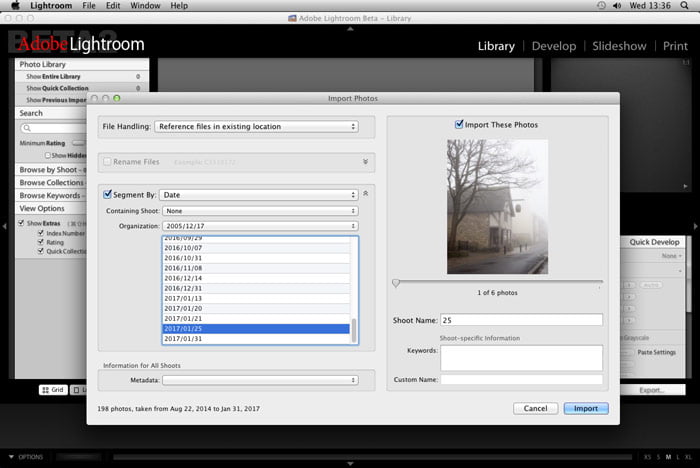
Task: Select date 2016/12/31 in list
Action: point(256,288)
